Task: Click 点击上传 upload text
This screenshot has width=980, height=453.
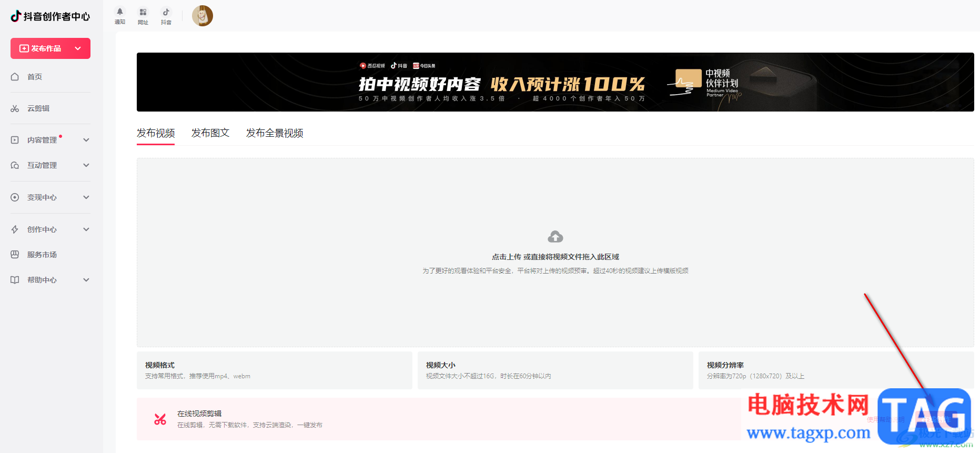Action: 507,257
